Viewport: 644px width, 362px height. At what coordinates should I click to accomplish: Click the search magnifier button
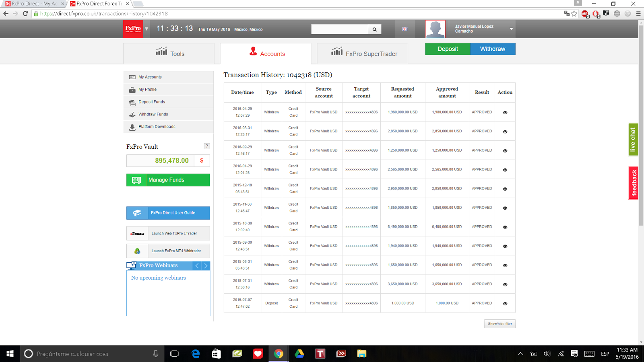coord(375,29)
